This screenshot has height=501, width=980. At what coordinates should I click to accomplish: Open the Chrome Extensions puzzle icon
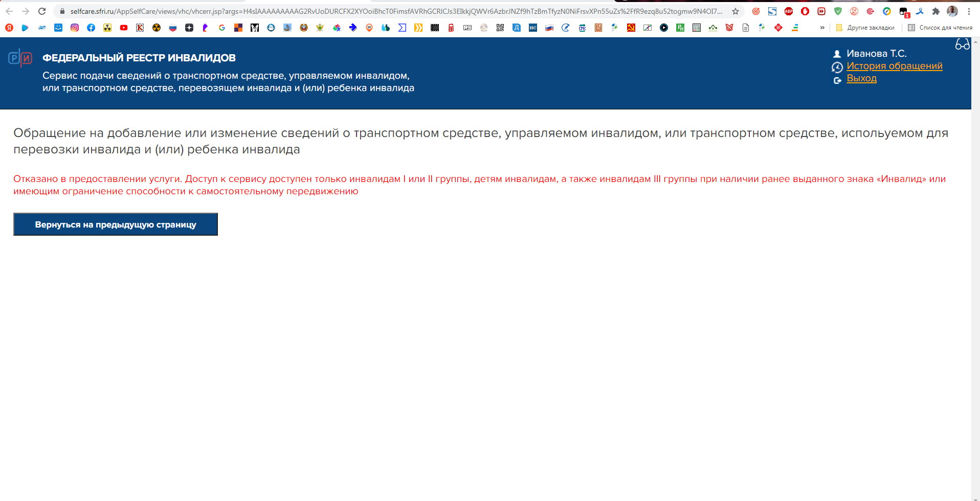pos(936,11)
